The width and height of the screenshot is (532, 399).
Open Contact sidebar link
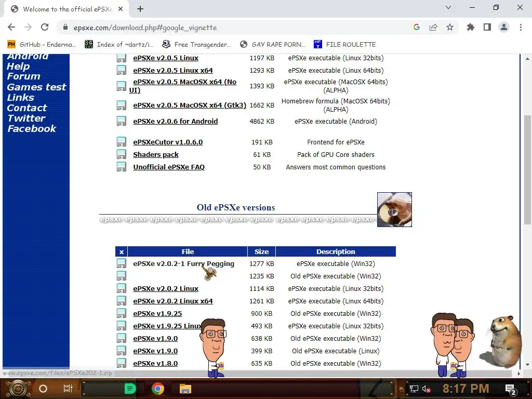pyautogui.click(x=27, y=108)
